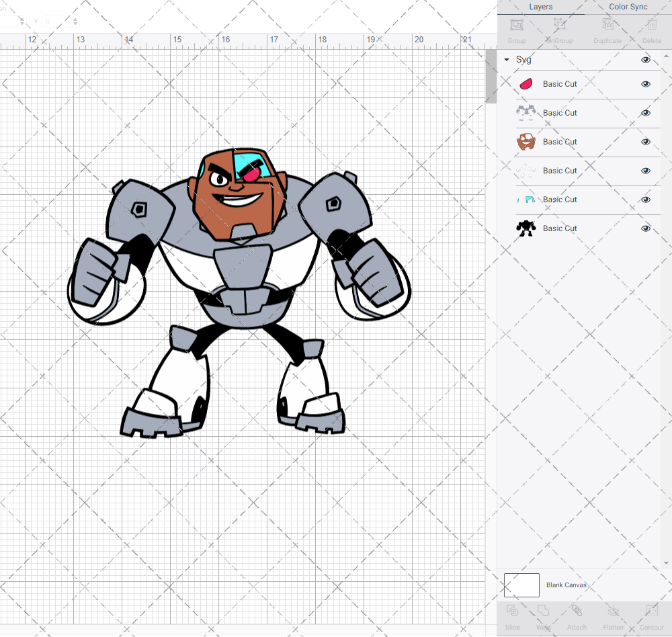Click Basic Cut text beside black silhouette
The width and height of the screenshot is (672, 637).
click(560, 228)
